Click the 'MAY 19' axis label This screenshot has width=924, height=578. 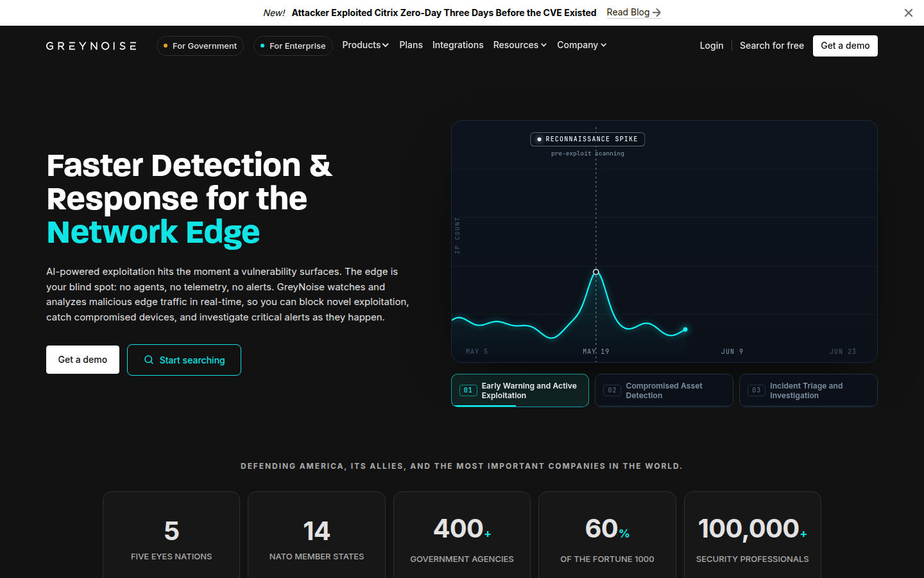[x=596, y=351]
